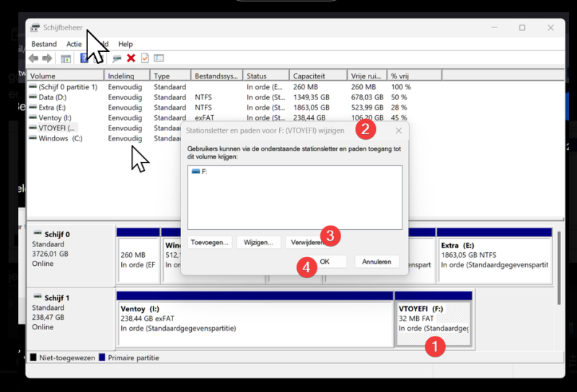Sort by Capaciteit column header

click(x=318, y=76)
